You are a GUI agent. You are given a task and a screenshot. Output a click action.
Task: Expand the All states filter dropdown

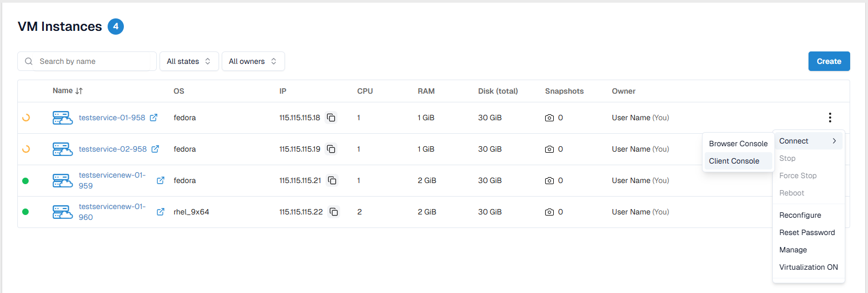coord(189,61)
